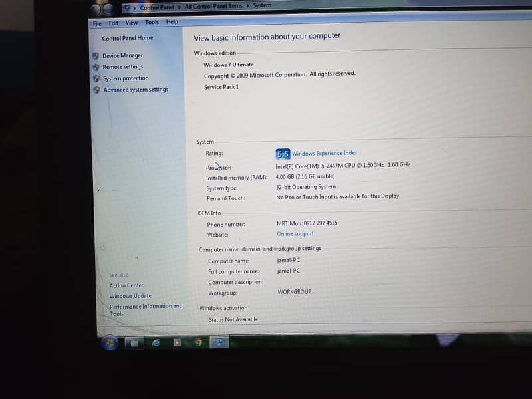Open Windows Media Player taskbar icon
Screen dimensions: 532x399
[177, 342]
